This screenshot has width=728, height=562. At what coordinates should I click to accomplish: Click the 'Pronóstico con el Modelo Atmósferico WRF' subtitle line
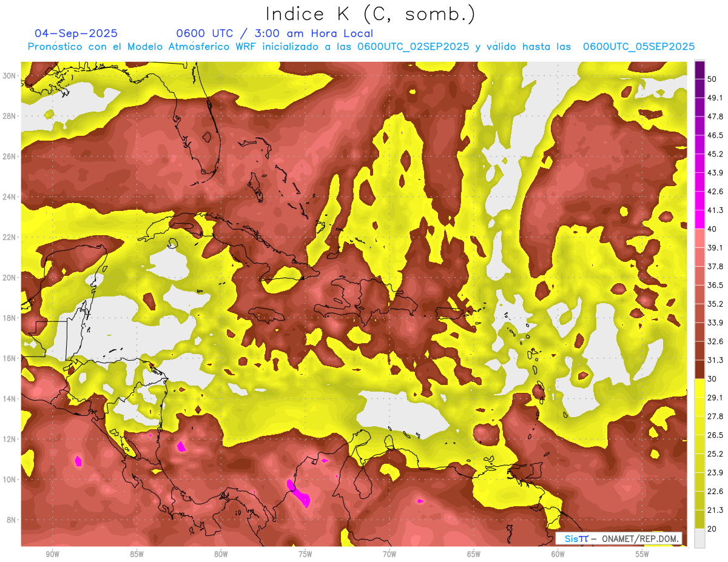pyautogui.click(x=361, y=47)
